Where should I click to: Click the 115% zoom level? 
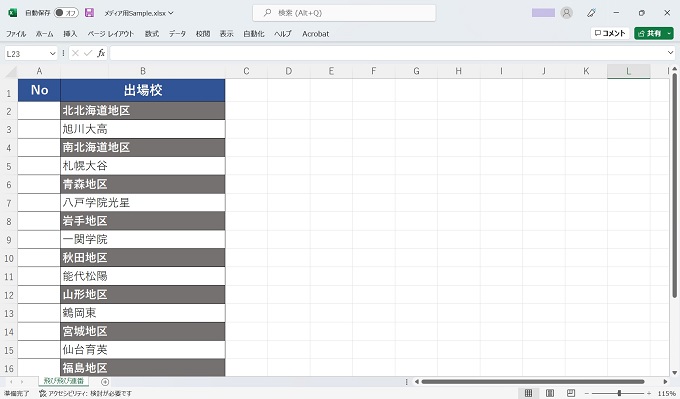[667, 393]
